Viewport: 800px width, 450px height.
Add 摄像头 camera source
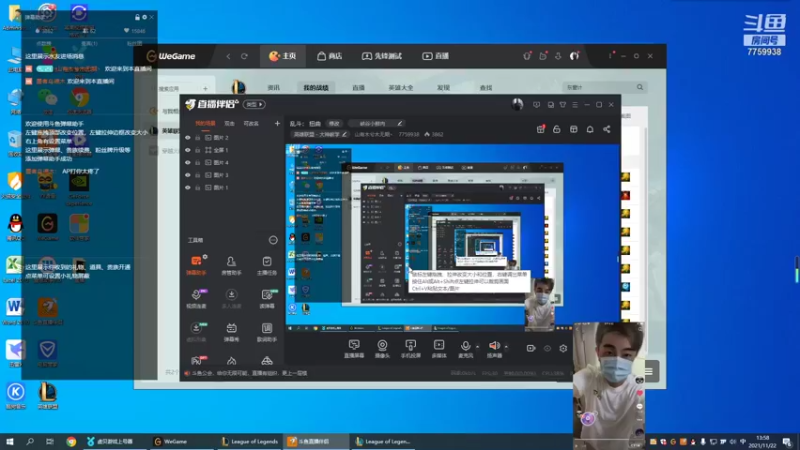(382, 349)
